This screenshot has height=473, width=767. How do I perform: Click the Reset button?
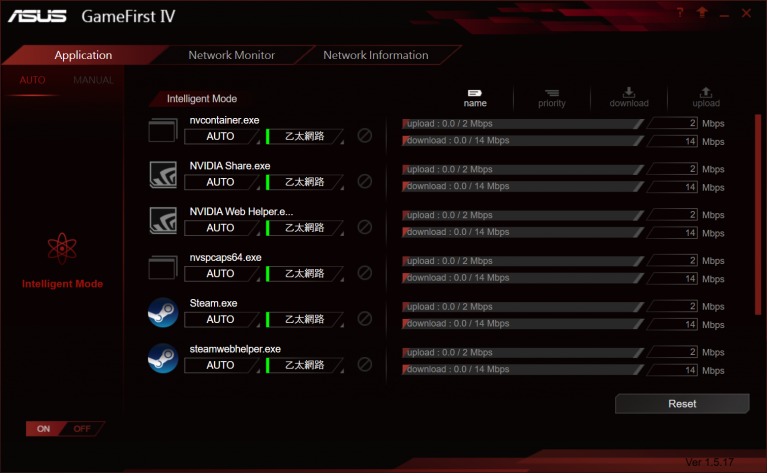682,404
